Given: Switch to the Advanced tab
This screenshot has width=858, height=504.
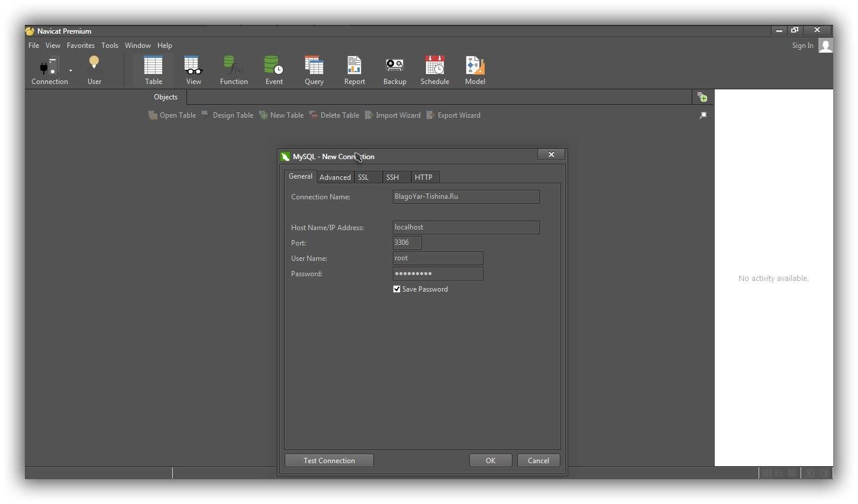Looking at the screenshot, I should (x=335, y=177).
